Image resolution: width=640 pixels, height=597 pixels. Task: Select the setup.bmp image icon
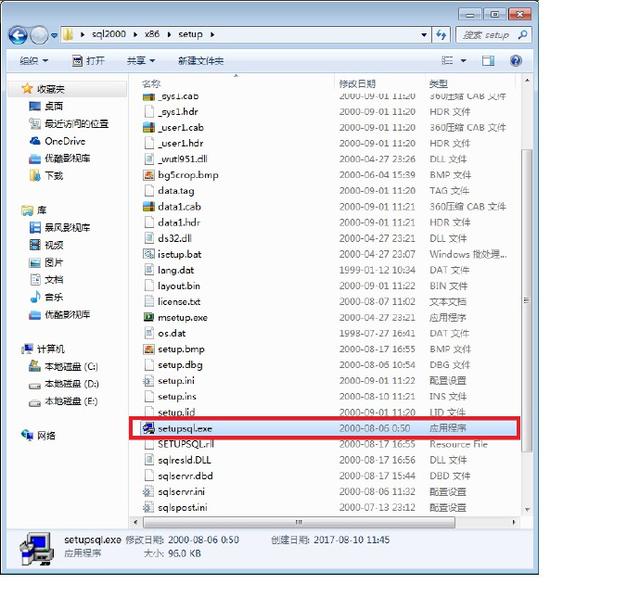tap(149, 349)
